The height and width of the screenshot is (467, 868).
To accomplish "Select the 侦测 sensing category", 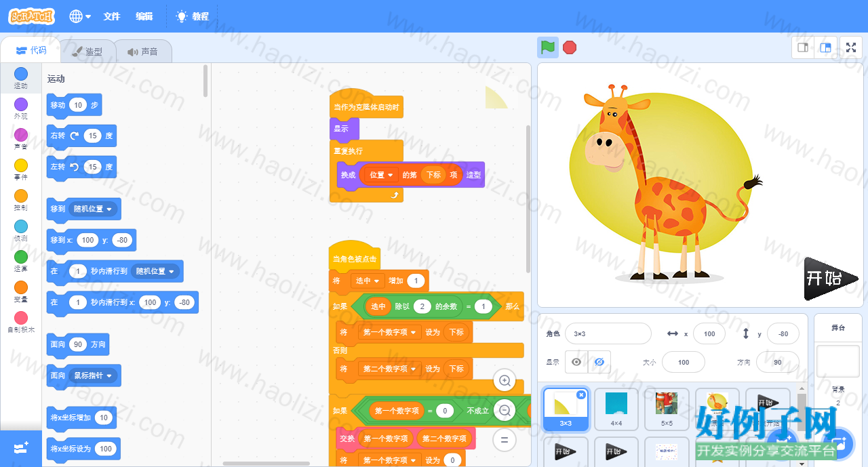I will pyautogui.click(x=21, y=230).
